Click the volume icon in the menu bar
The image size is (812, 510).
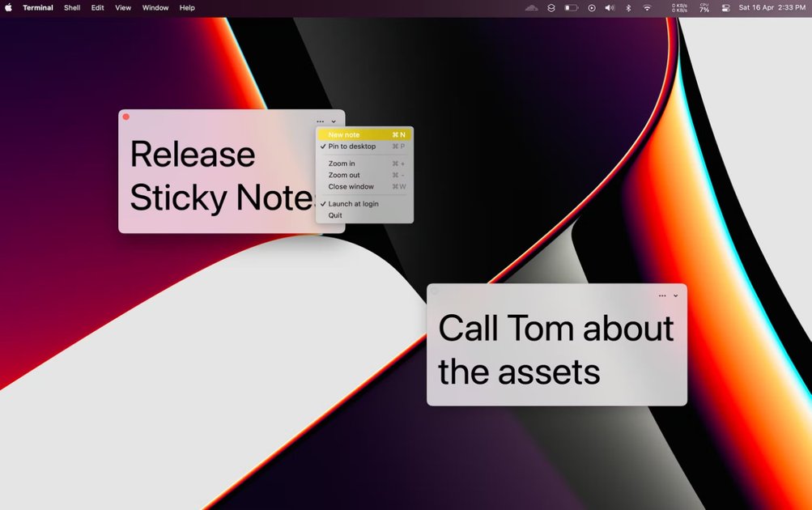[610, 7]
